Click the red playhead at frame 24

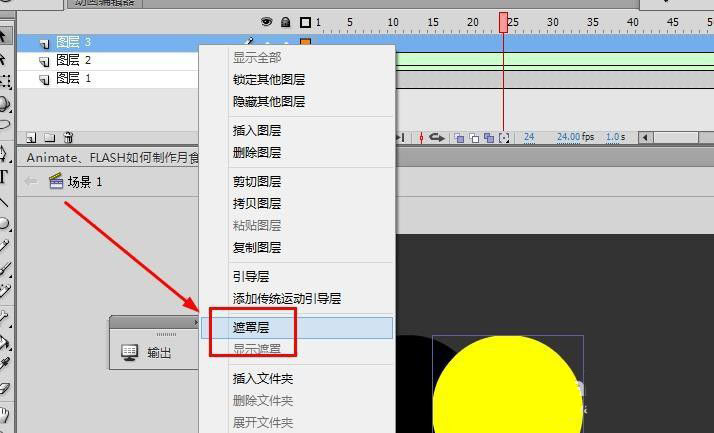tap(503, 23)
